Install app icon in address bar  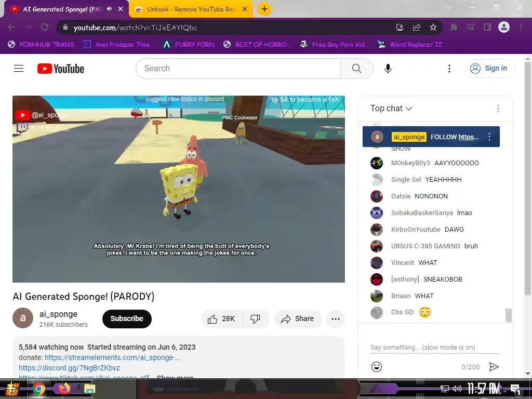pyautogui.click(x=400, y=28)
